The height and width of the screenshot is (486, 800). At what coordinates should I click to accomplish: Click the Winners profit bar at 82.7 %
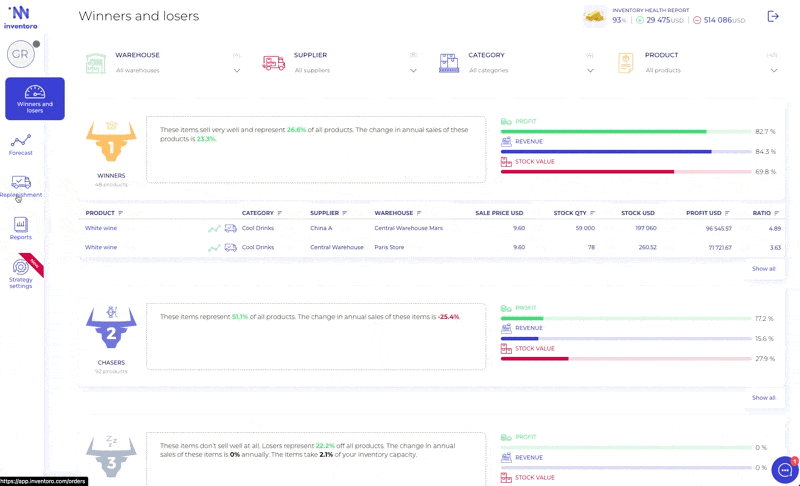tap(626, 132)
